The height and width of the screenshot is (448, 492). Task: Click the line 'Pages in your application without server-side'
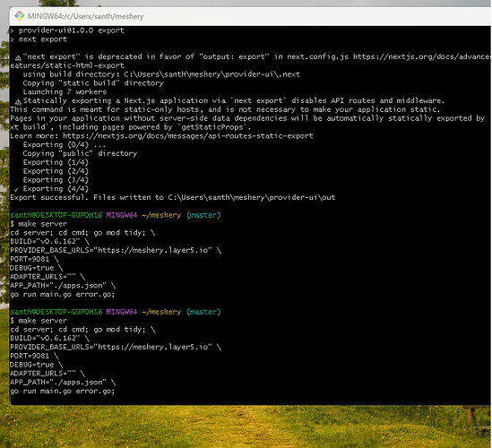click(247, 118)
